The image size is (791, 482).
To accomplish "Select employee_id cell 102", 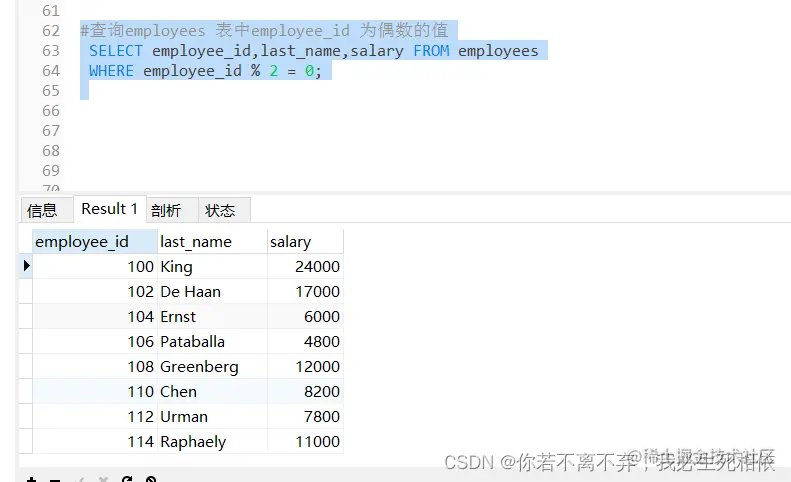I will (x=95, y=291).
